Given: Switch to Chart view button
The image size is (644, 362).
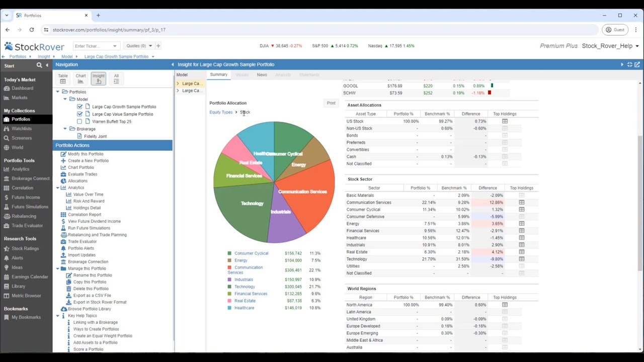Looking at the screenshot, I should coord(80,78).
